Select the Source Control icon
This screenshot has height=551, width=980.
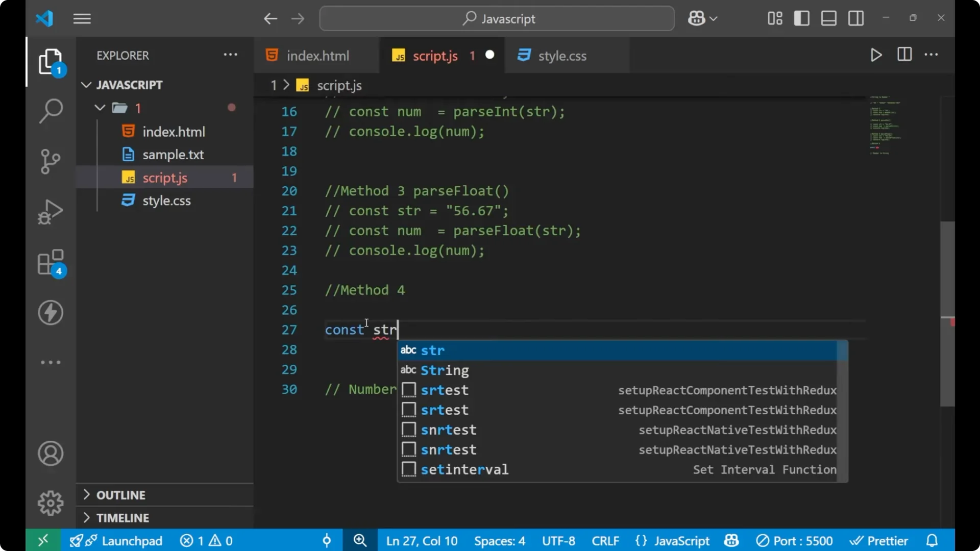(50, 161)
